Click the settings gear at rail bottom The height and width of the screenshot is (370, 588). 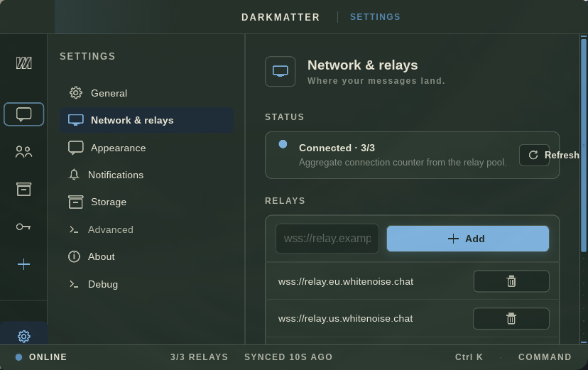point(23,336)
